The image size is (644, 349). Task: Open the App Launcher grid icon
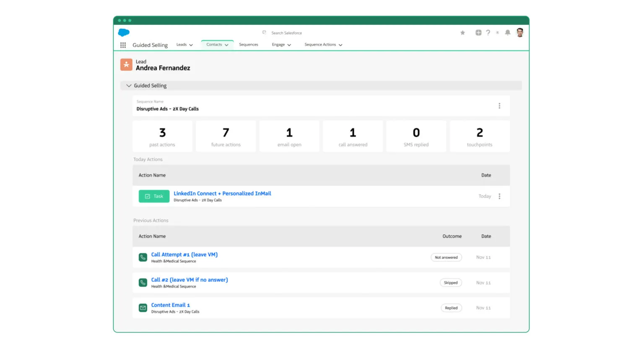coord(123,45)
